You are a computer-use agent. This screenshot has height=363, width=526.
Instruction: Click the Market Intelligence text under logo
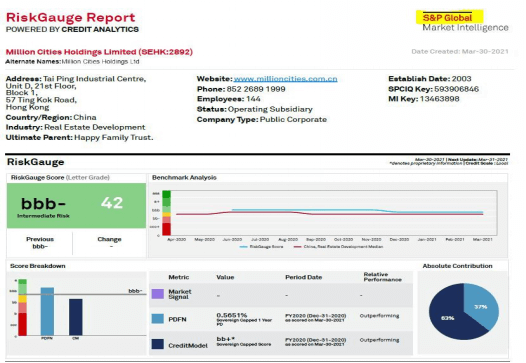[465, 28]
